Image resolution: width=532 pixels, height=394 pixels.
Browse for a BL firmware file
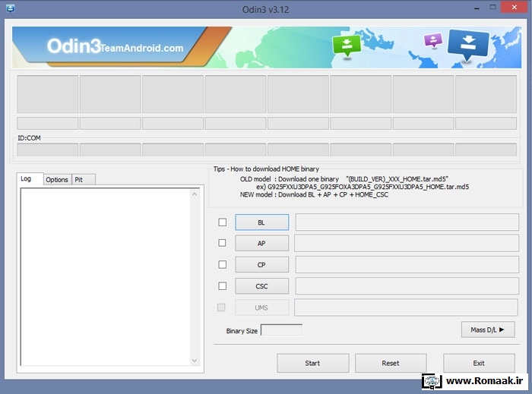[x=261, y=222]
